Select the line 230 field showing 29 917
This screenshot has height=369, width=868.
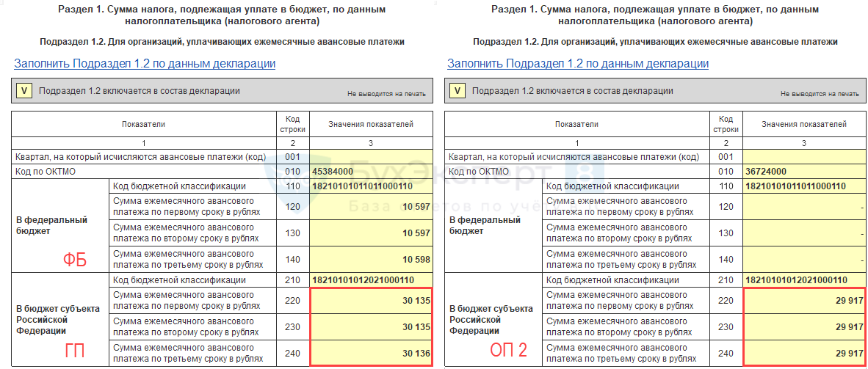tap(804, 327)
